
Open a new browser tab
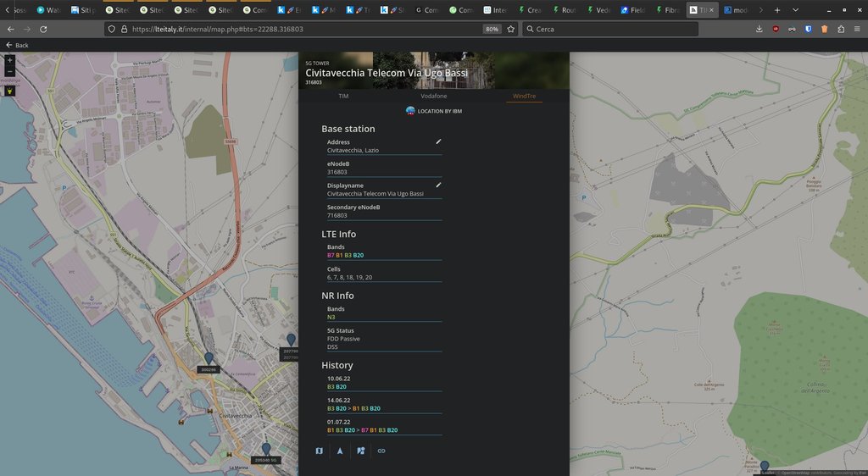tap(776, 10)
